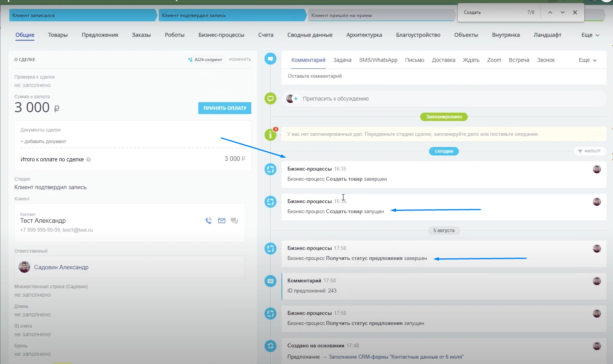Set stage to Клиент подтвердил запись
613x364 pixels.
pos(232,15)
